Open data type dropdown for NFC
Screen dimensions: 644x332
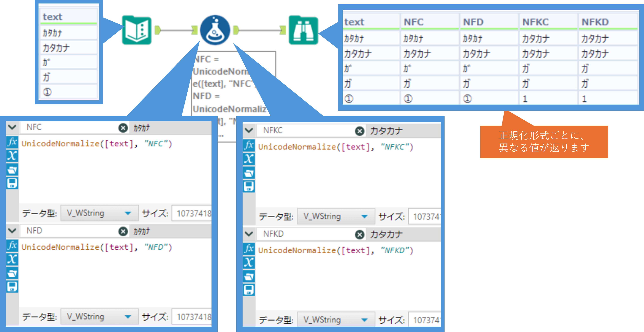[x=99, y=213]
